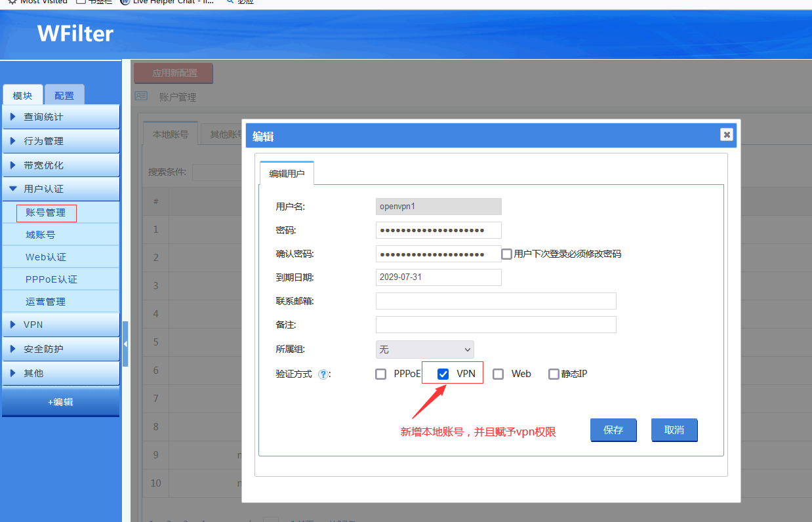The image size is (812, 522).
Task: Enable the Web verification checkbox
Action: [498, 374]
